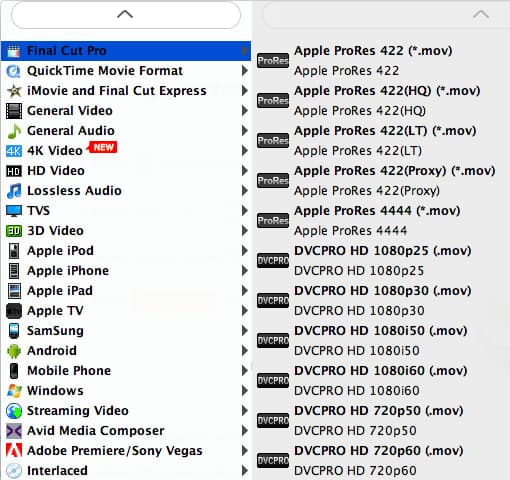Click the Apple iPad icon

tap(14, 291)
